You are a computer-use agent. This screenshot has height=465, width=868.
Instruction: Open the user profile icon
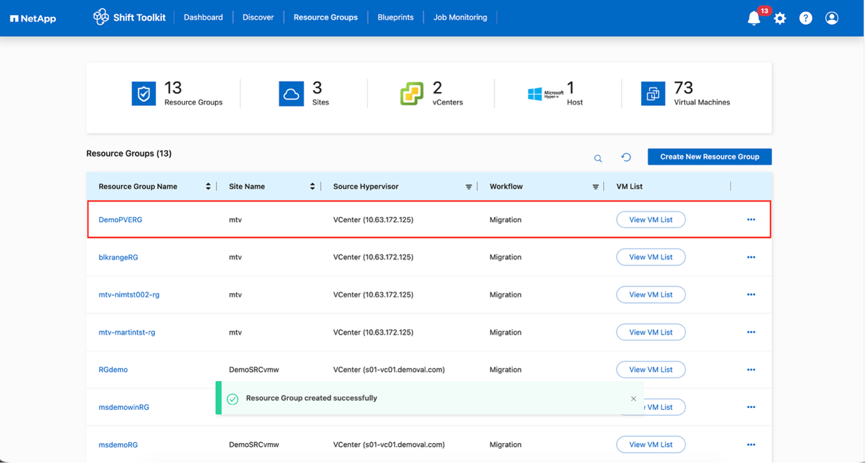pyautogui.click(x=832, y=18)
